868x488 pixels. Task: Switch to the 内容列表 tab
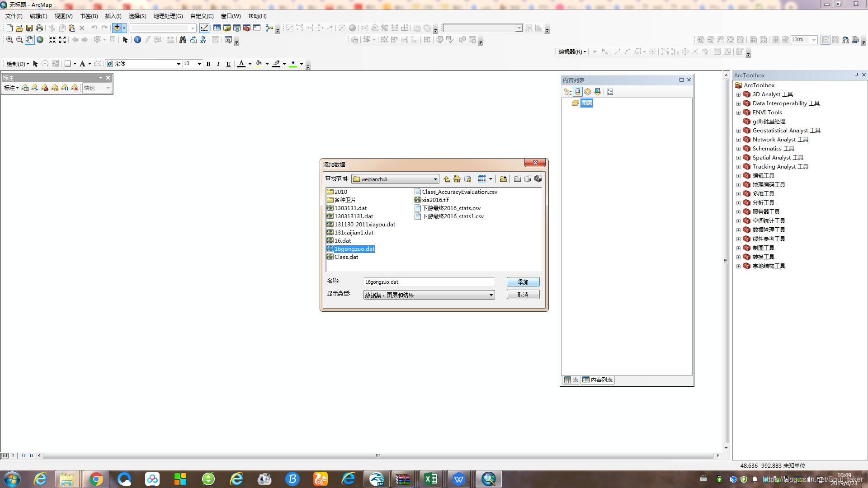click(x=598, y=380)
